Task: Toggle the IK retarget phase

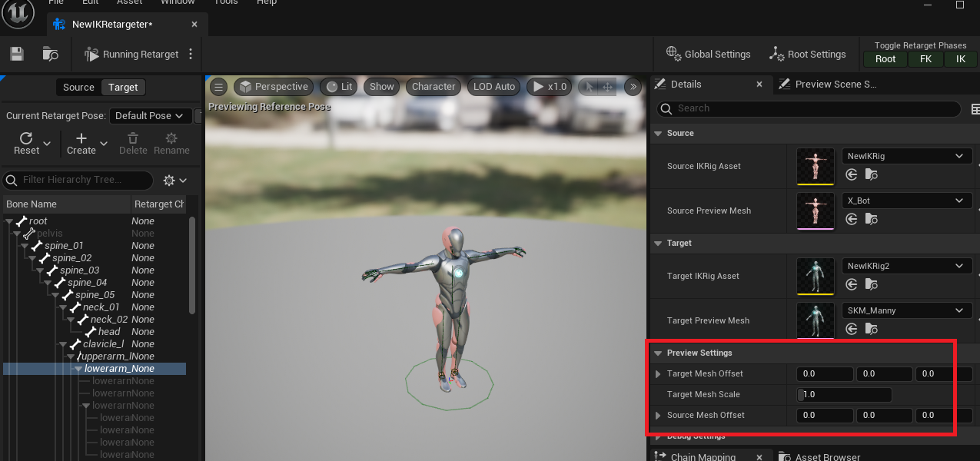Action: pos(960,59)
